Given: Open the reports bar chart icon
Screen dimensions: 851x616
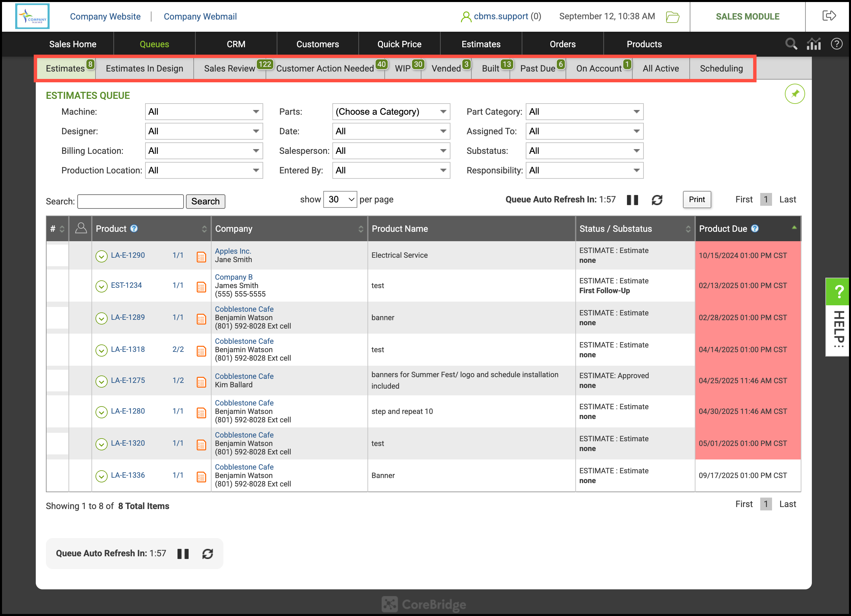Looking at the screenshot, I should point(814,44).
